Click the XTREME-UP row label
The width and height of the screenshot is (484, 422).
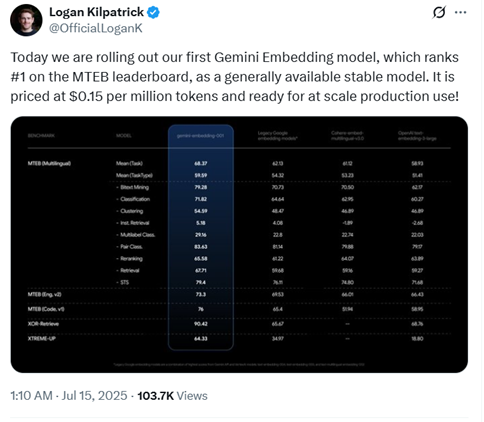[42, 338]
